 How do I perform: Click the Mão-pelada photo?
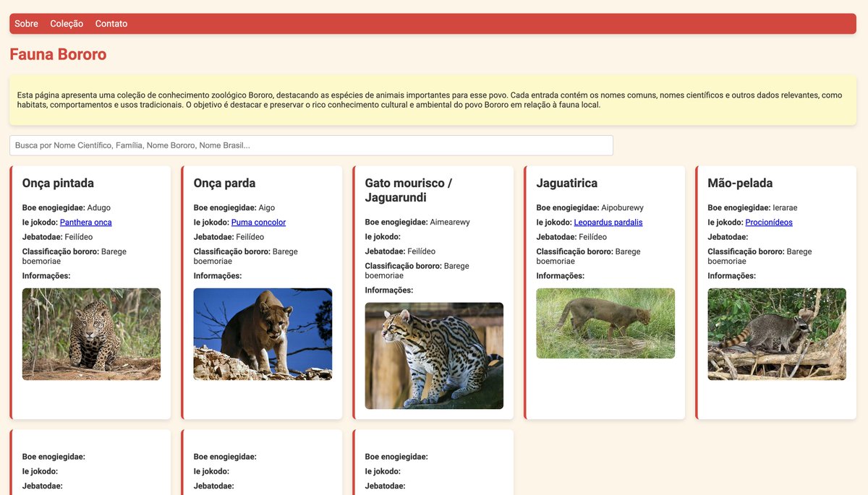pyautogui.click(x=777, y=334)
